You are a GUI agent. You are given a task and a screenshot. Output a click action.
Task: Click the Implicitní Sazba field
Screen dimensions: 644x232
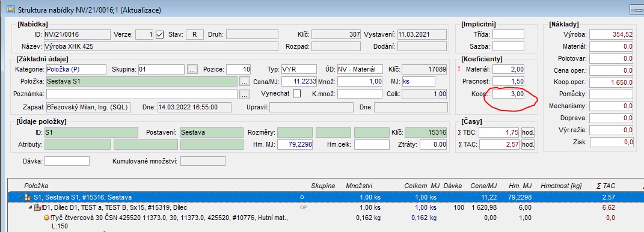(509, 46)
